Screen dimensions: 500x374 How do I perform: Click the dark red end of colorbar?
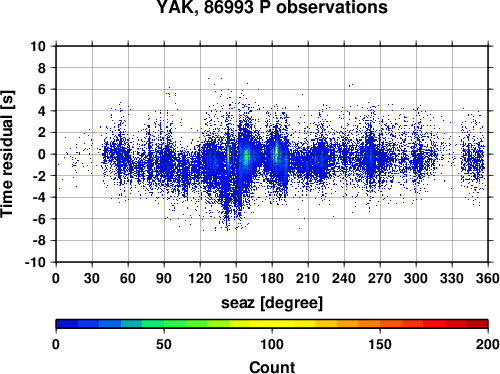[477, 324]
